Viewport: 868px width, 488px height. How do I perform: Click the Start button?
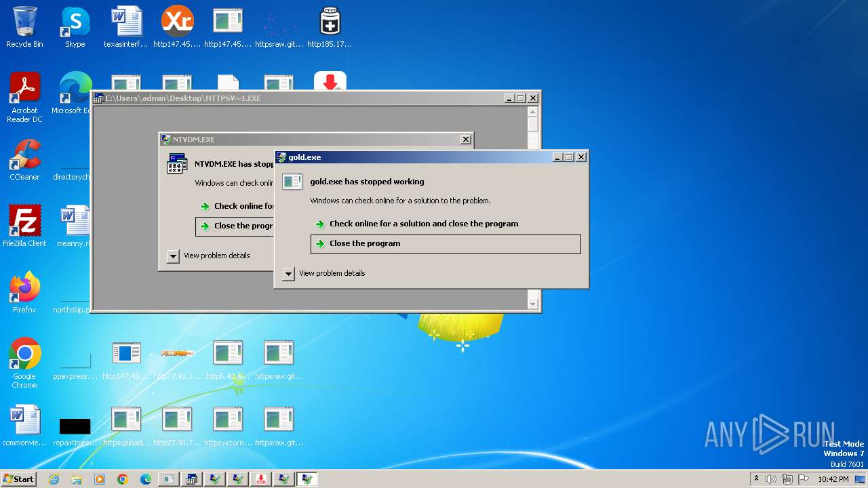click(x=18, y=479)
